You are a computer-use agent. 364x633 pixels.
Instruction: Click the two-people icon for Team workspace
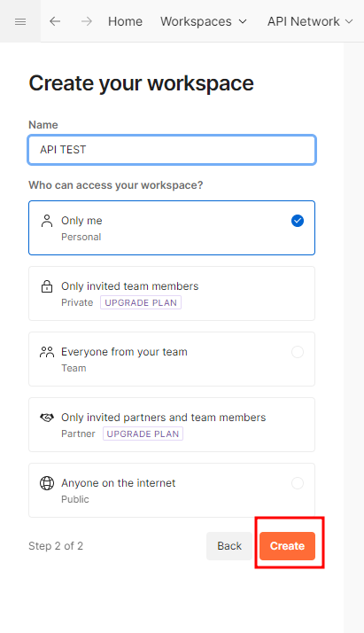pyautogui.click(x=47, y=352)
